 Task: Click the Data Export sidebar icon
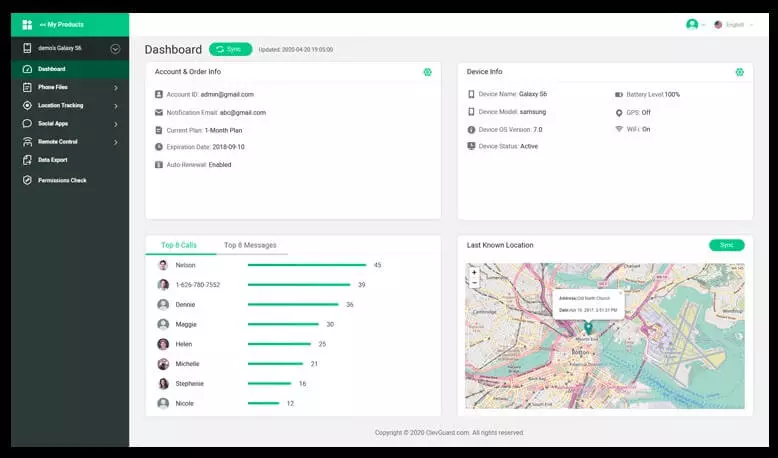click(x=27, y=160)
